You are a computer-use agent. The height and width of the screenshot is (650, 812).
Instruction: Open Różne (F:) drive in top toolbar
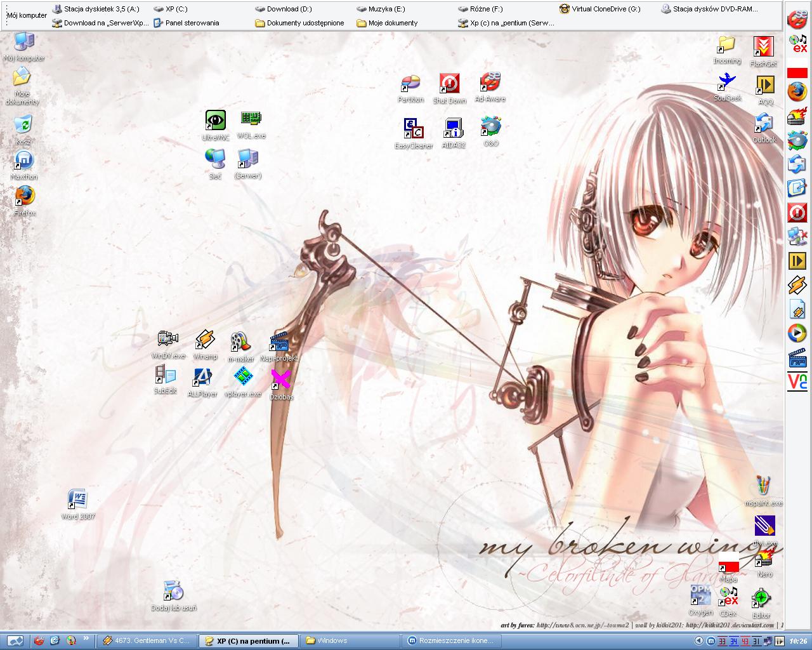[480, 9]
